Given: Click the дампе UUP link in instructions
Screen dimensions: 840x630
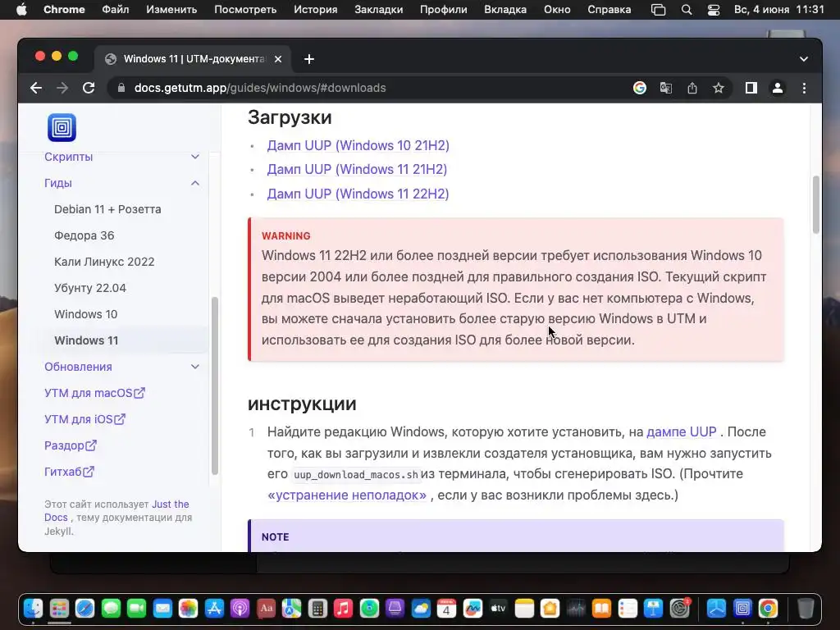Looking at the screenshot, I should pyautogui.click(x=682, y=431).
